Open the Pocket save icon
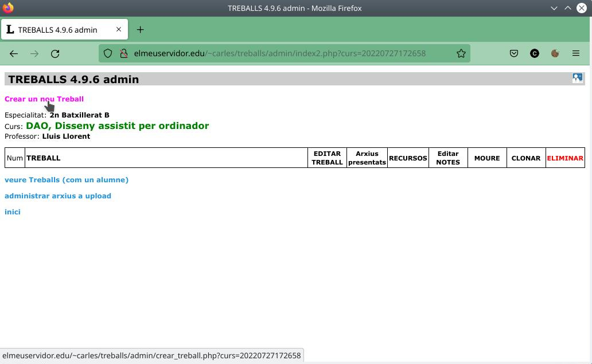Viewport: 592px width, 364px height. click(x=514, y=53)
